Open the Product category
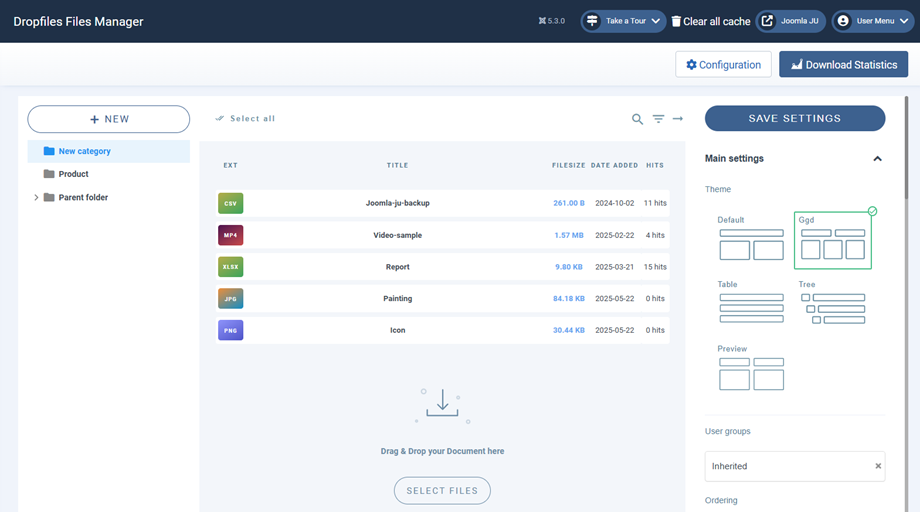920x512 pixels. [73, 174]
